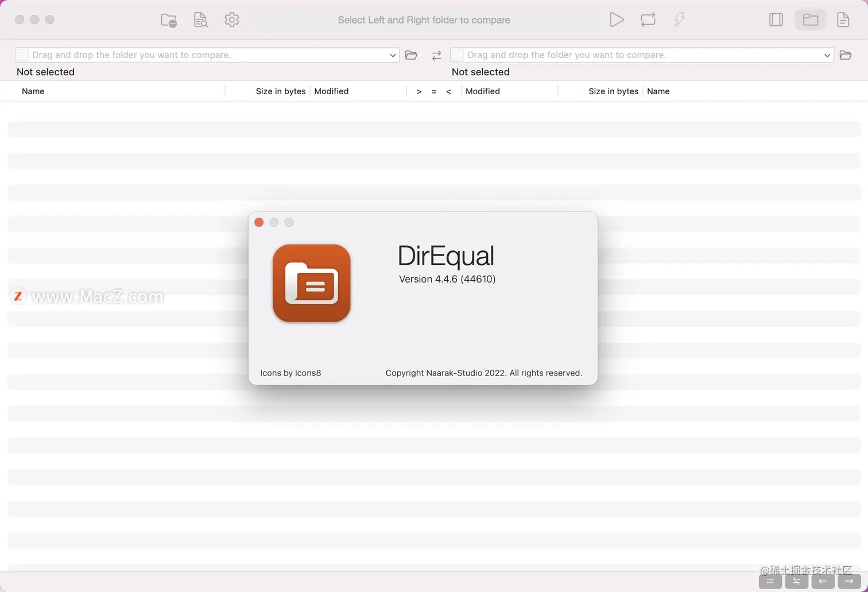Click the refresh/repeat arrows icon
Viewport: 868px width, 592px height.
(x=648, y=20)
